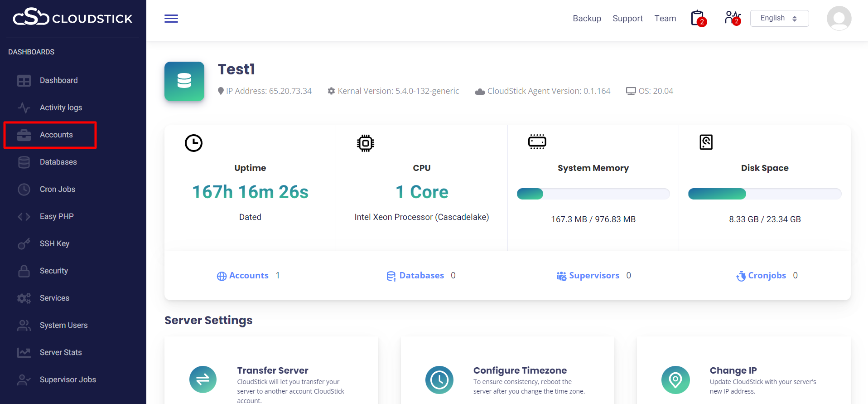The height and width of the screenshot is (404, 868).
Task: Click the Backup link in header
Action: (587, 19)
